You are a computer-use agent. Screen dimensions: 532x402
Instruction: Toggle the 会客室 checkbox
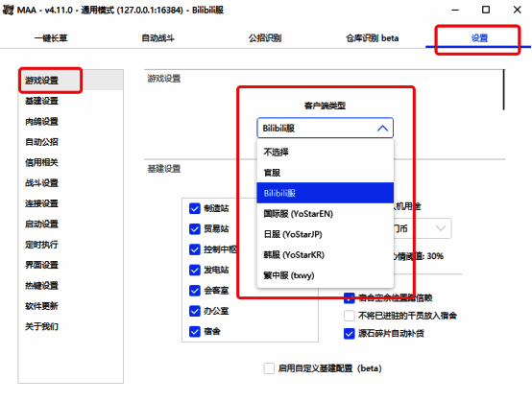[195, 291]
